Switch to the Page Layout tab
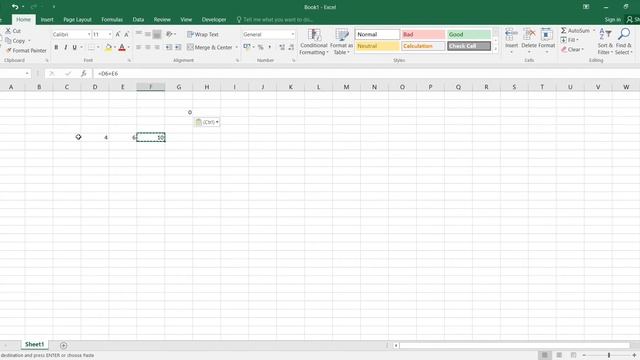This screenshot has width=640, height=360. point(77,20)
